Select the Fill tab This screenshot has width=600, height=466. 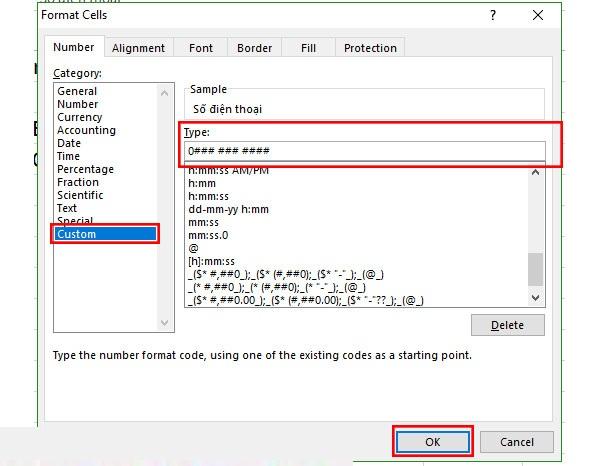(x=308, y=48)
